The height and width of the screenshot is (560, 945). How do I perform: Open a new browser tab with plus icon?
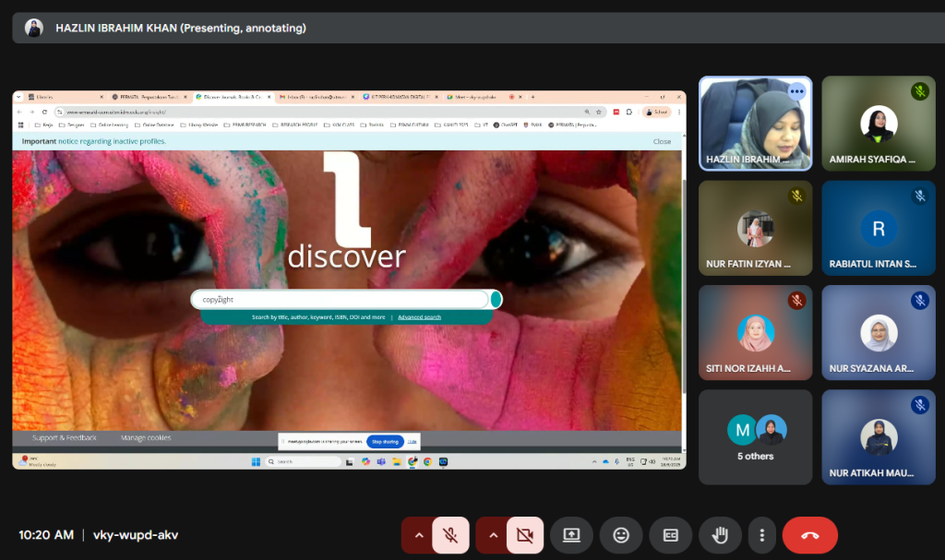[x=532, y=97]
